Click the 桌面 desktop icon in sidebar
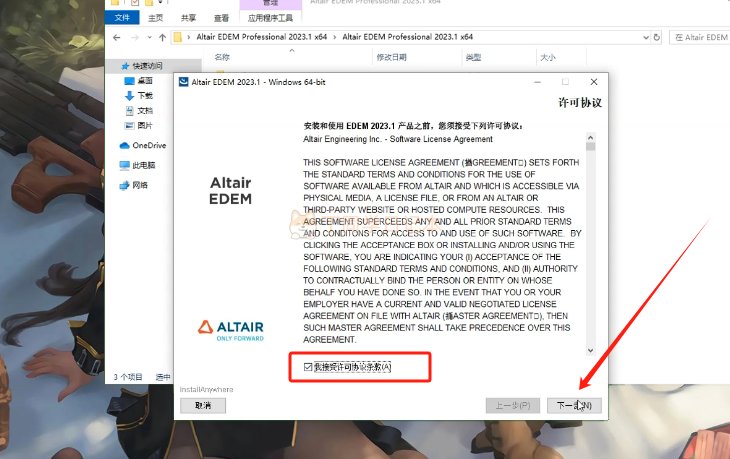The image size is (730, 459). pyautogui.click(x=129, y=81)
